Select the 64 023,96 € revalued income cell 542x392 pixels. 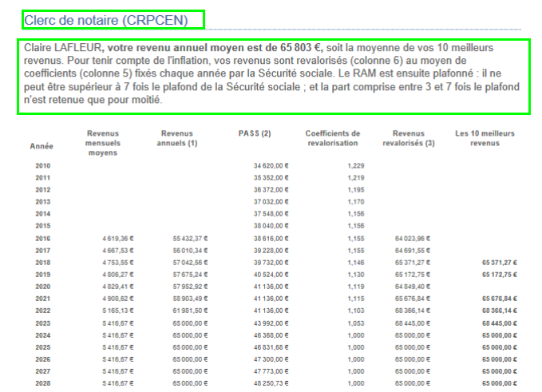click(413, 238)
